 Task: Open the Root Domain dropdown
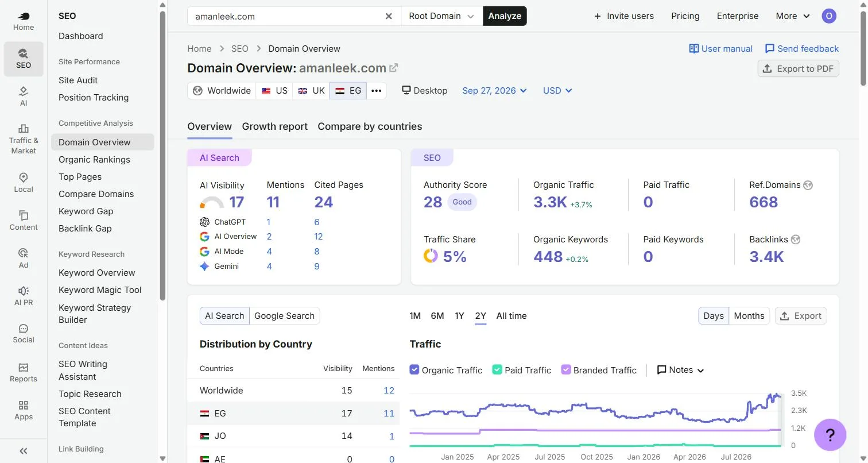point(441,16)
